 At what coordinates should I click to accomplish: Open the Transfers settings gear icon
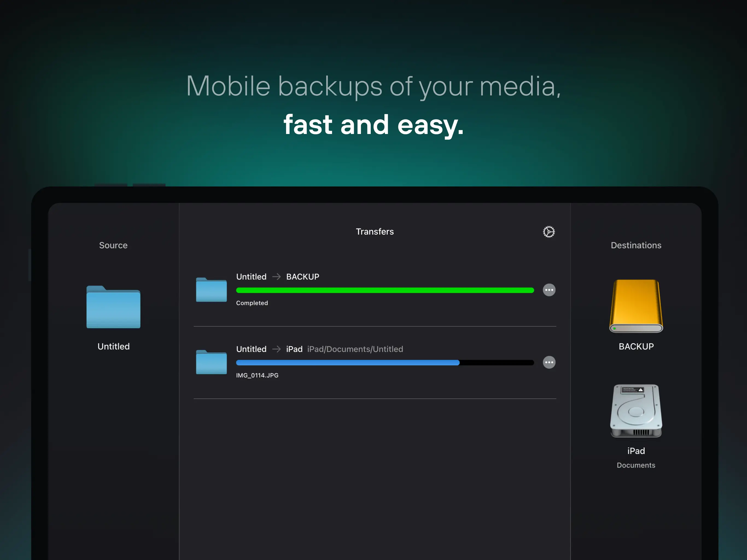549,232
